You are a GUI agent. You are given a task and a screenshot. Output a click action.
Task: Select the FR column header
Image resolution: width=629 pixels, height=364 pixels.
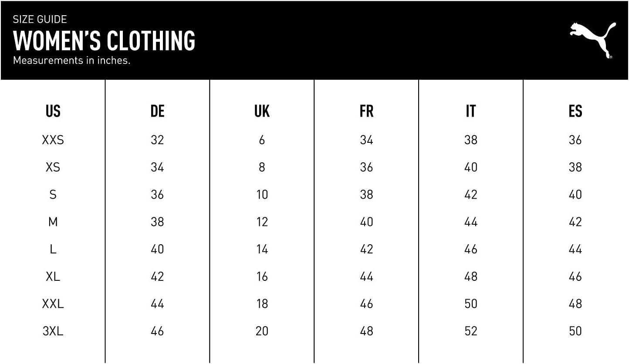[366, 111]
